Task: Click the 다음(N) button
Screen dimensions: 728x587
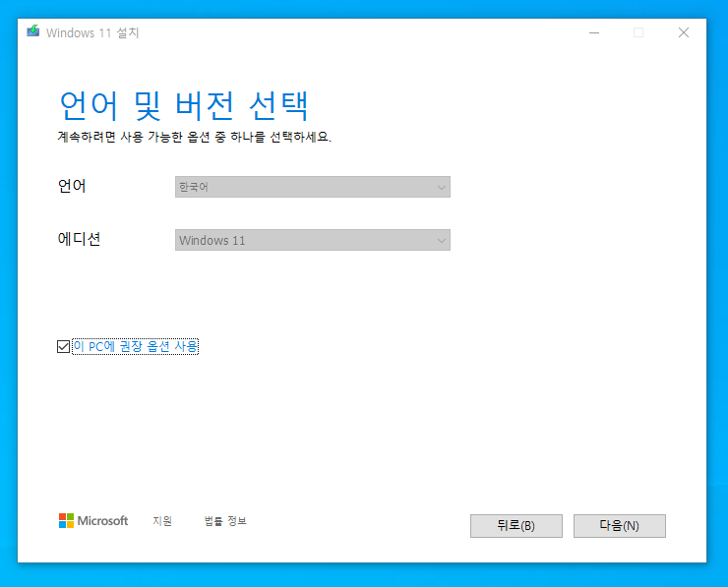Action: [620, 526]
